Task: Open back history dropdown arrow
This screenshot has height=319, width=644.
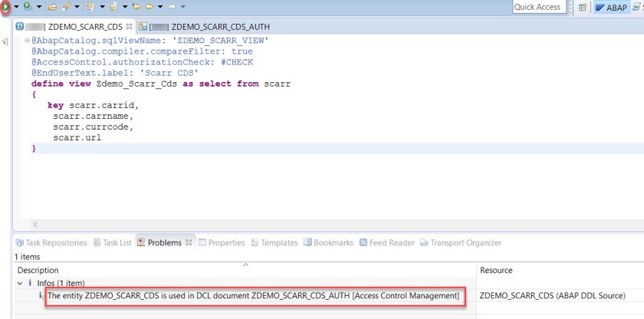Action: 160,7
